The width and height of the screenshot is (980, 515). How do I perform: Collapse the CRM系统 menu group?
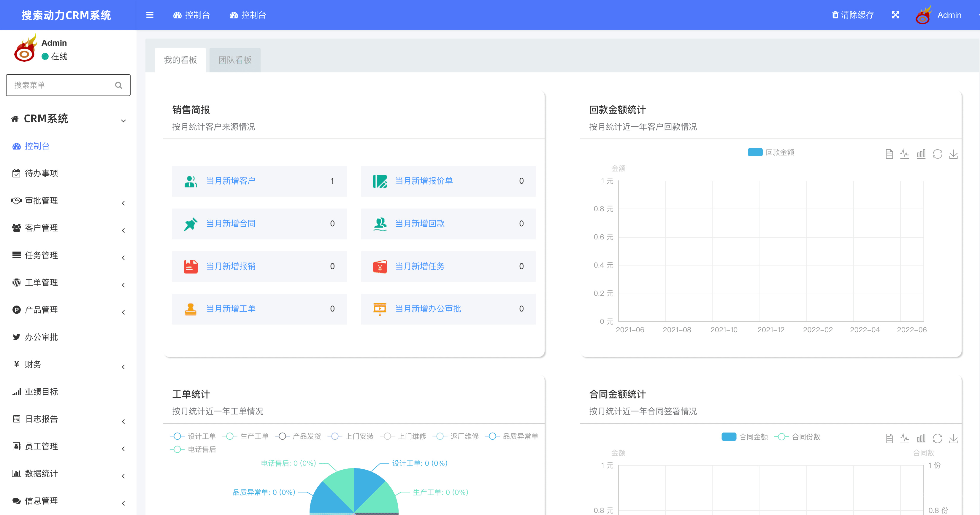69,119
